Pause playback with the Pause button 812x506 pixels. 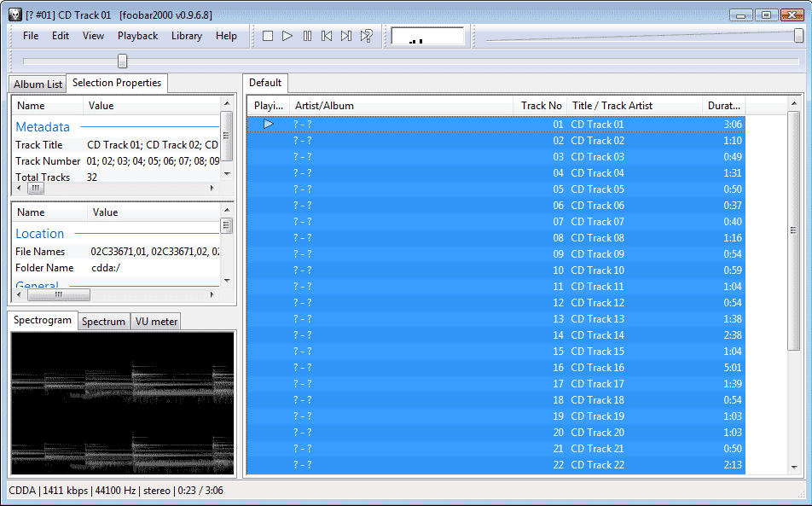point(307,36)
